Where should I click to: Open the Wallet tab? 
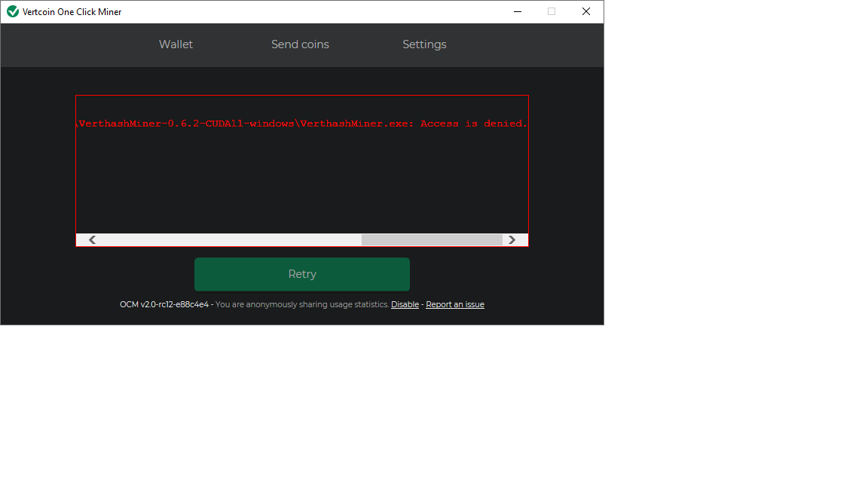coord(176,44)
